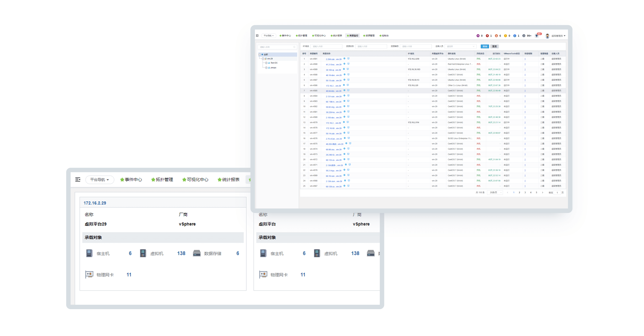Open the 运维人员 select dropdown

click(x=460, y=47)
